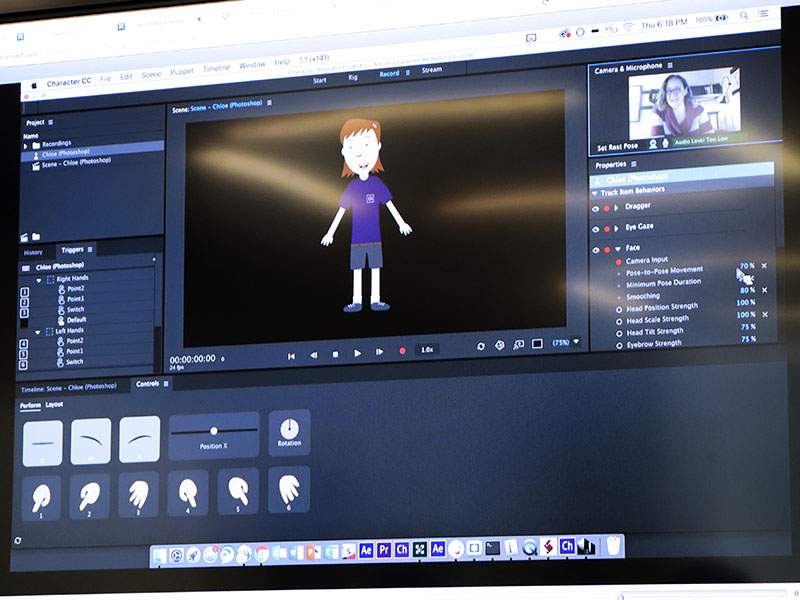Click the circular refresh icon below scene view
The width and height of the screenshot is (800, 600).
(x=481, y=346)
